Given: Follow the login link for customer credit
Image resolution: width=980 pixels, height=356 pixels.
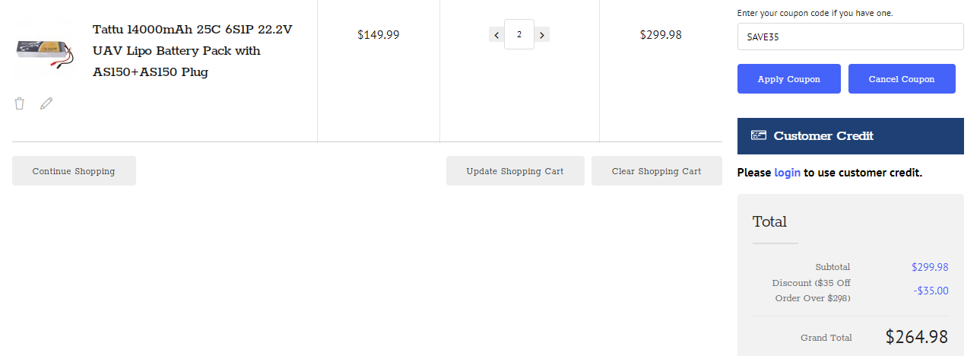Looking at the screenshot, I should [787, 173].
